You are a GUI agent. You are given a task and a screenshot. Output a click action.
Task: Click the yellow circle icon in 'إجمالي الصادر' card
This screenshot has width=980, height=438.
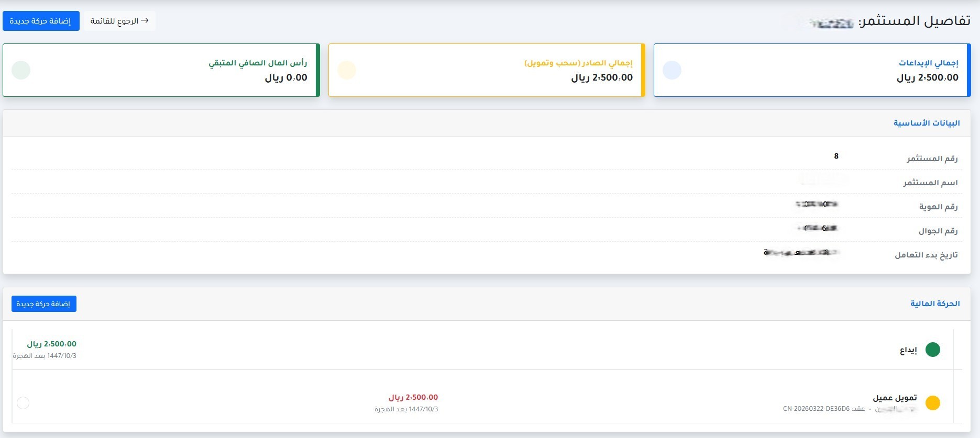tap(346, 70)
